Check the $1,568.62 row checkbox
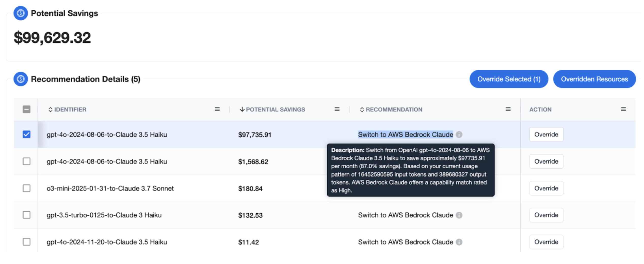 26,161
